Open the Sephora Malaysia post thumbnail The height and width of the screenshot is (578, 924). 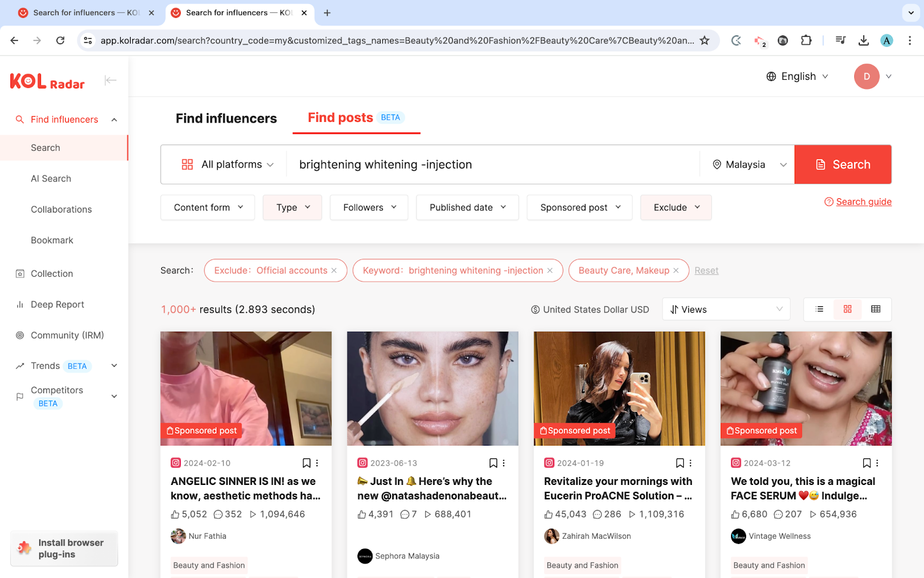point(433,388)
